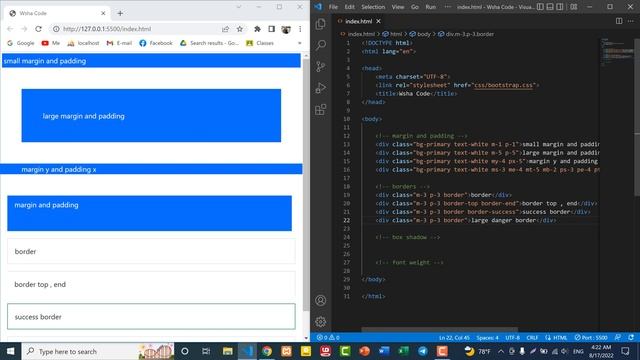Expand the hidden menus ellipsis in title bar
Viewport: 640px width, 360px height.
click(448, 7)
